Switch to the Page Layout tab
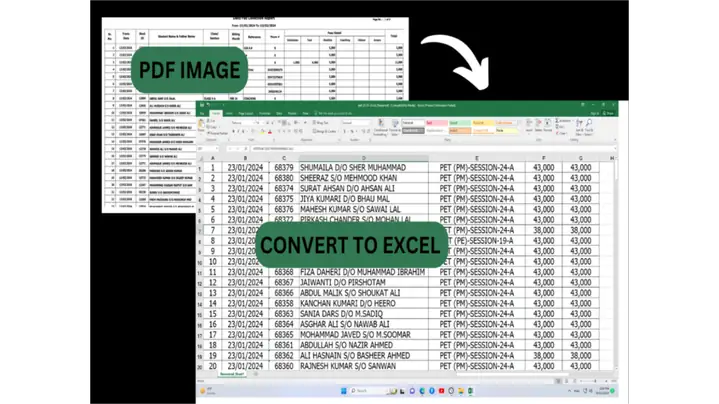This screenshot has height=404, width=719. coord(245,113)
